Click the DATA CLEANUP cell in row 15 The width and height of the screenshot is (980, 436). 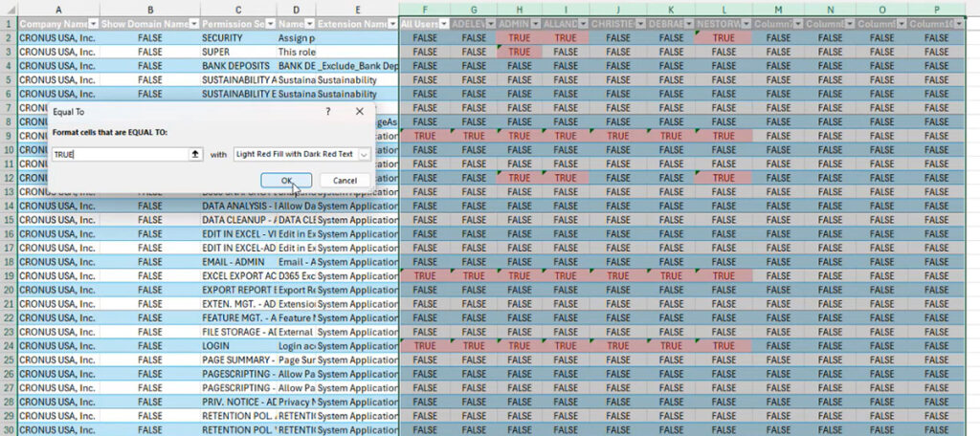click(x=238, y=220)
